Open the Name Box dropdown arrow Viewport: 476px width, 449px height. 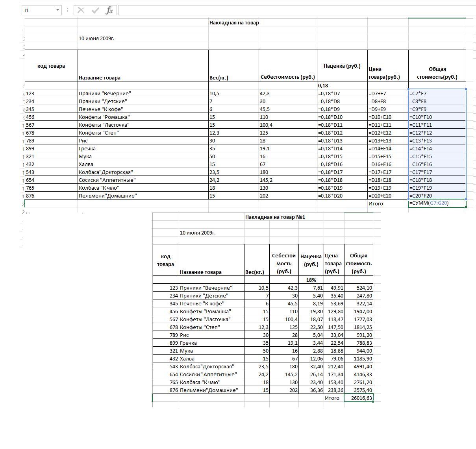coord(57,10)
